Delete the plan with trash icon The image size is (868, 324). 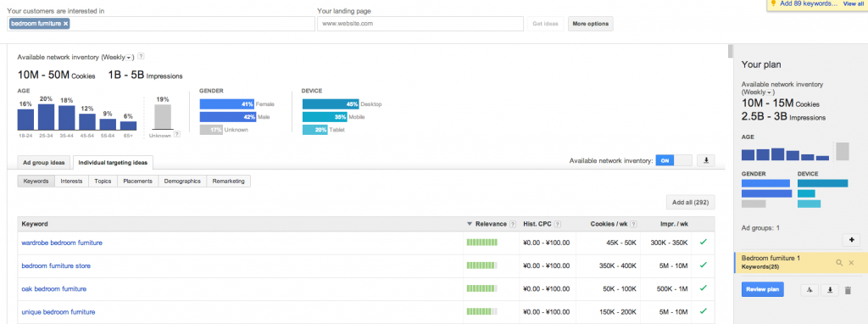click(848, 290)
